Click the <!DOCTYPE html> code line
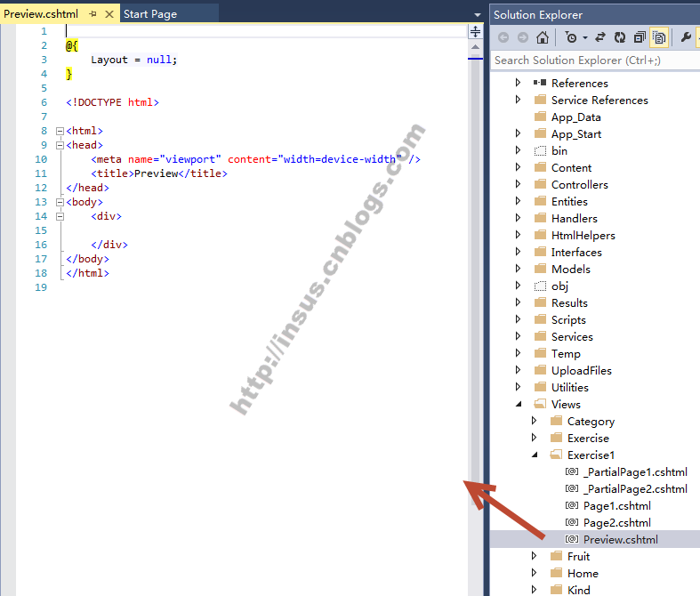700x596 pixels. click(x=112, y=102)
